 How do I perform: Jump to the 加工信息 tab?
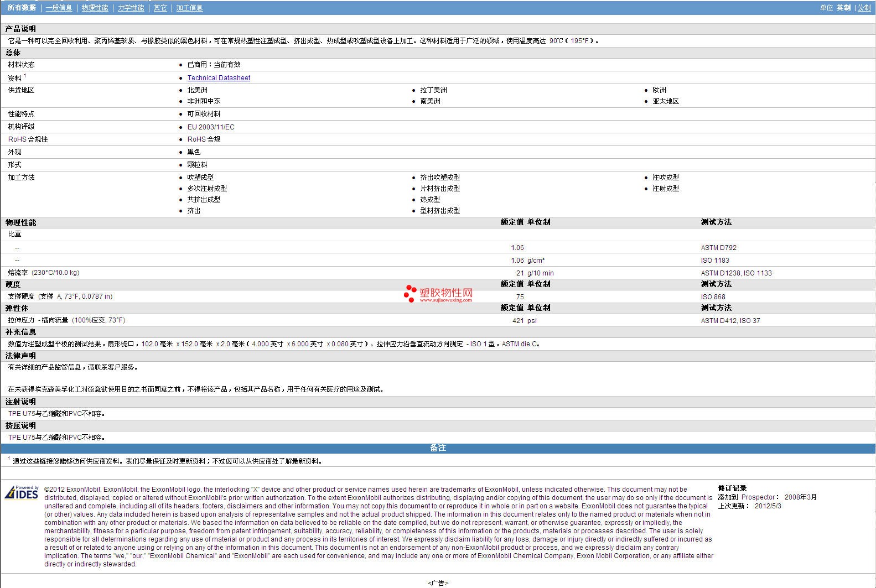pyautogui.click(x=189, y=8)
